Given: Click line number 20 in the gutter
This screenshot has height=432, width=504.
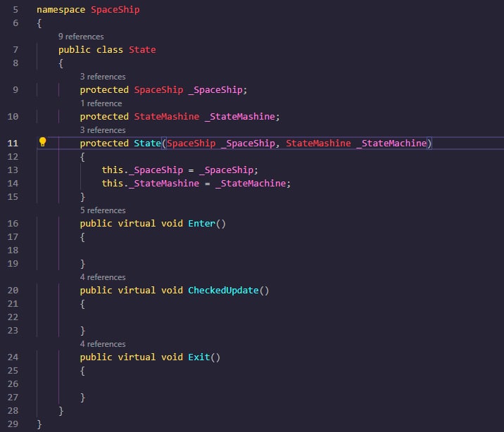Looking at the screenshot, I should [x=13, y=291].
